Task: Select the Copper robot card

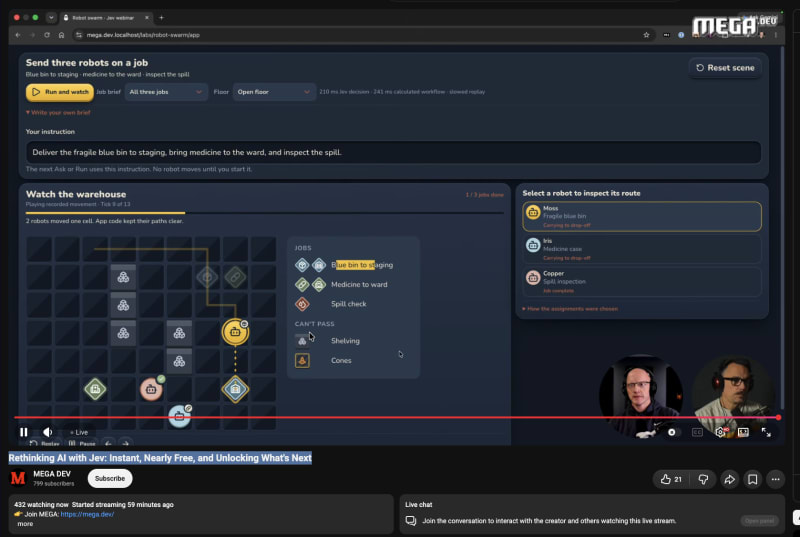Action: click(x=642, y=282)
